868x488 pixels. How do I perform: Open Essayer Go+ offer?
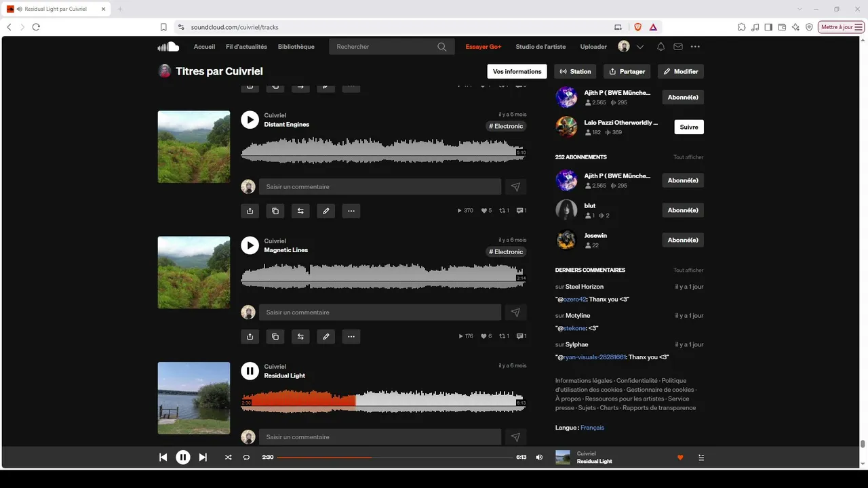[484, 47]
